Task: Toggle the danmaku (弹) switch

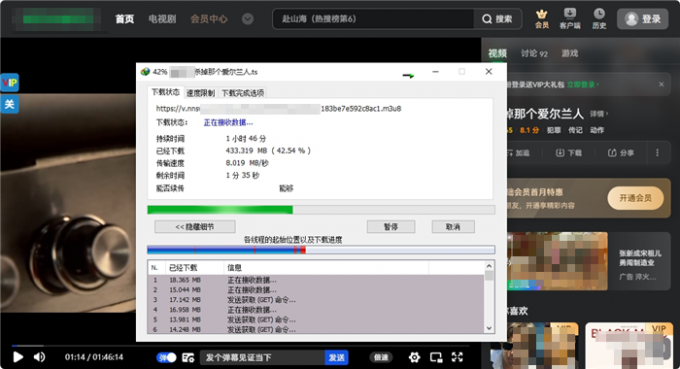Action: pyautogui.click(x=167, y=357)
